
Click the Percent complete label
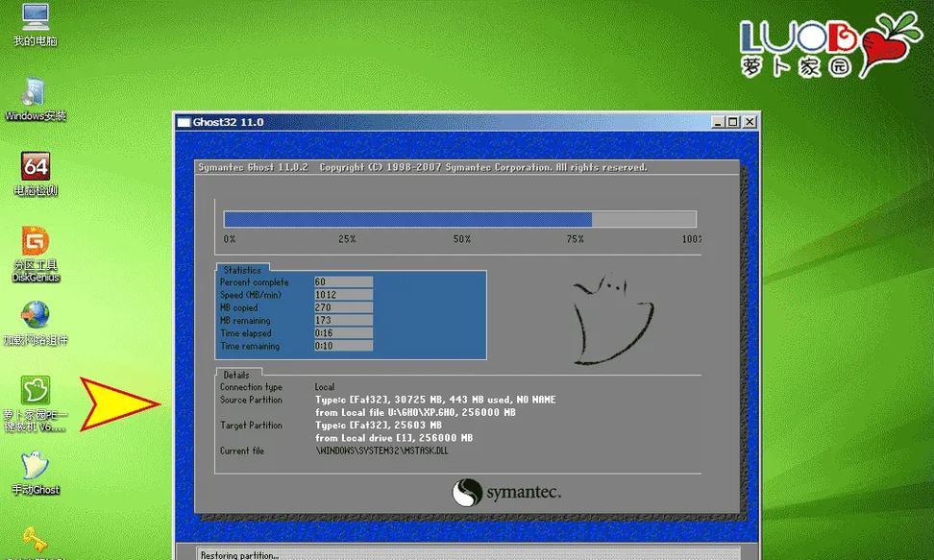[255, 282]
